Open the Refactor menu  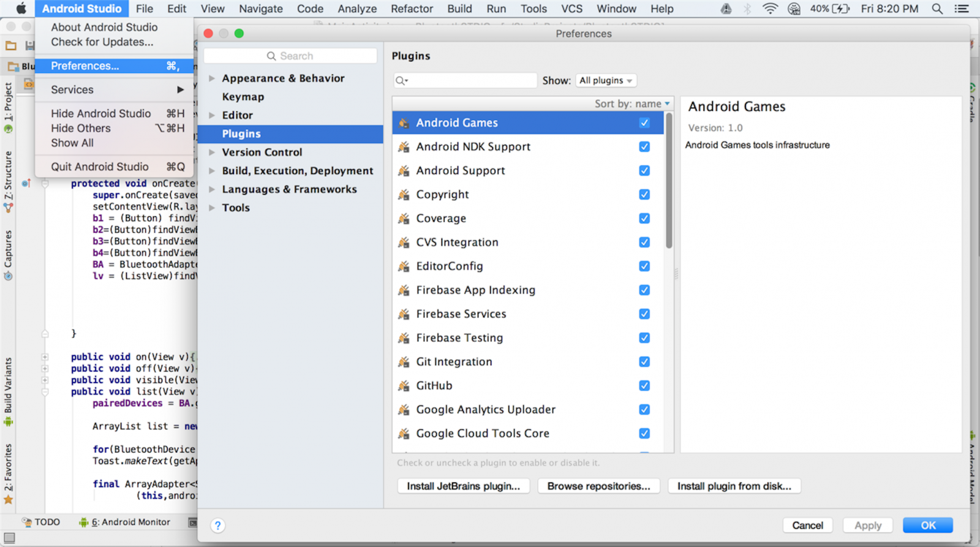pyautogui.click(x=412, y=9)
